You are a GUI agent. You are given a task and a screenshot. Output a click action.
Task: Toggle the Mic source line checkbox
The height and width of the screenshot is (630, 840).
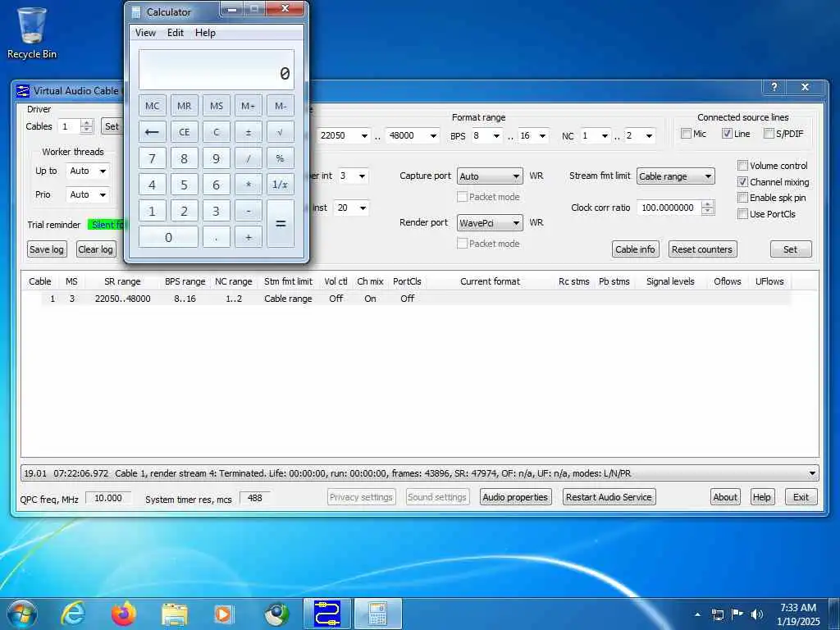coord(686,134)
